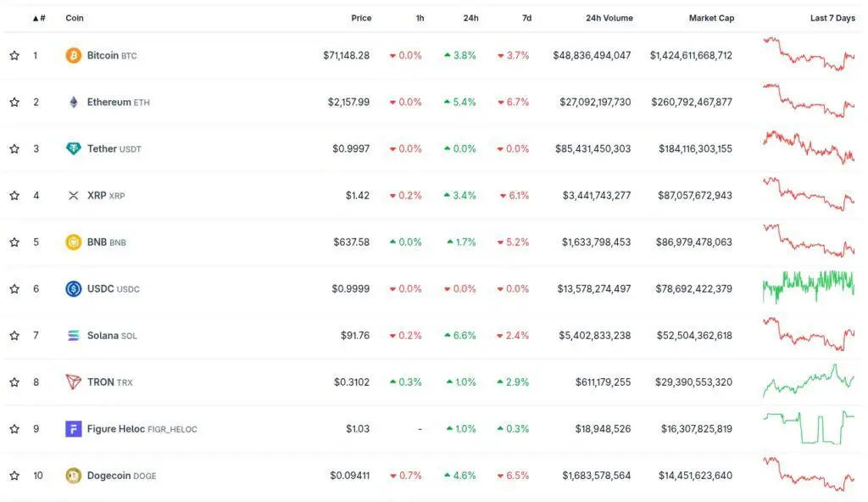This screenshot has height=502, width=868.
Task: Toggle the favorite star for Solana
Action: coord(14,336)
